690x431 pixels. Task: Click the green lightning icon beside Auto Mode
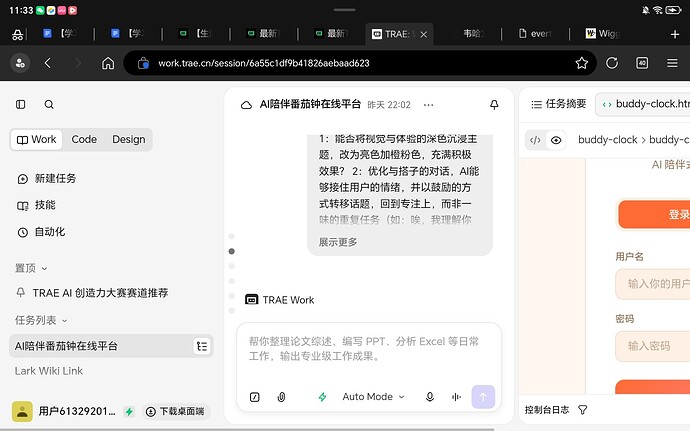(x=323, y=397)
